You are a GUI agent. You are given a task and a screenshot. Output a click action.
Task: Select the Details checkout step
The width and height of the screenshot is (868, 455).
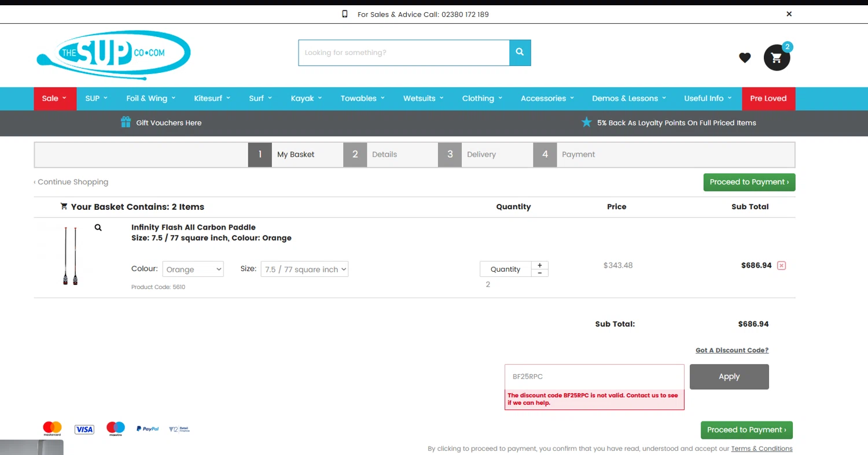coord(390,154)
